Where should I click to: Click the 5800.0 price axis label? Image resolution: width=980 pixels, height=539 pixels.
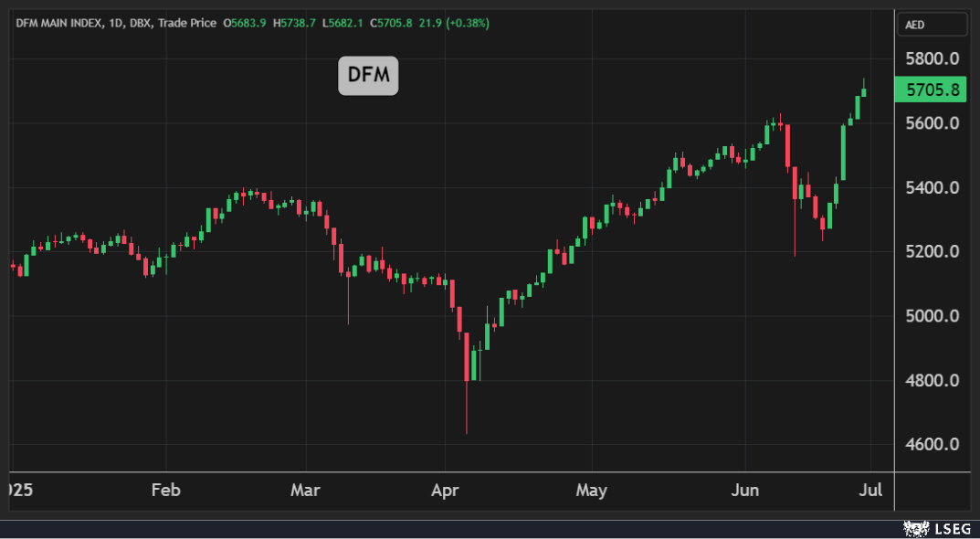click(931, 59)
